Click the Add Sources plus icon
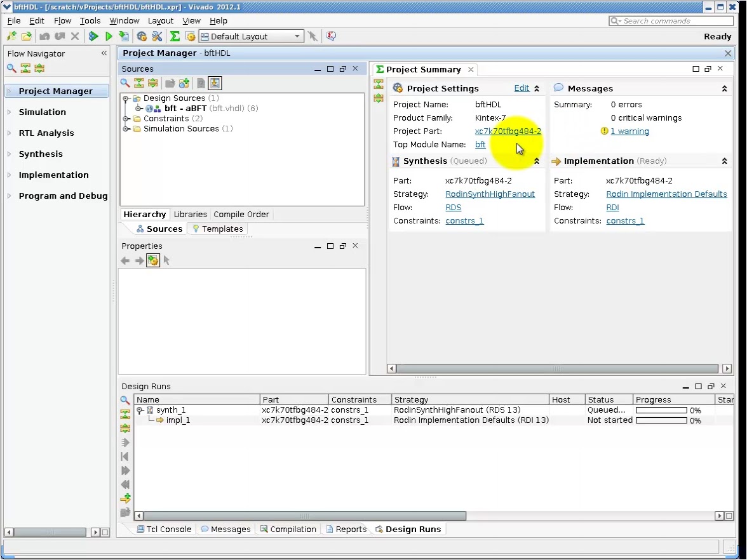The image size is (747, 560). [x=184, y=83]
